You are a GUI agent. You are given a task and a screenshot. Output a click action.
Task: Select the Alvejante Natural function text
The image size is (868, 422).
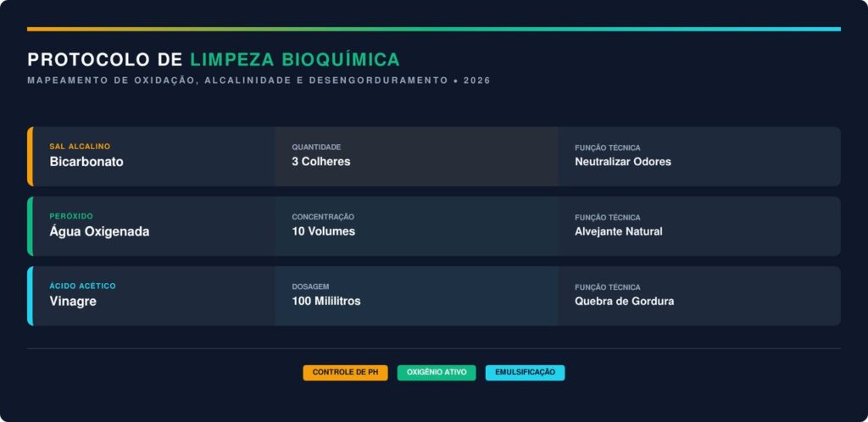[619, 231]
